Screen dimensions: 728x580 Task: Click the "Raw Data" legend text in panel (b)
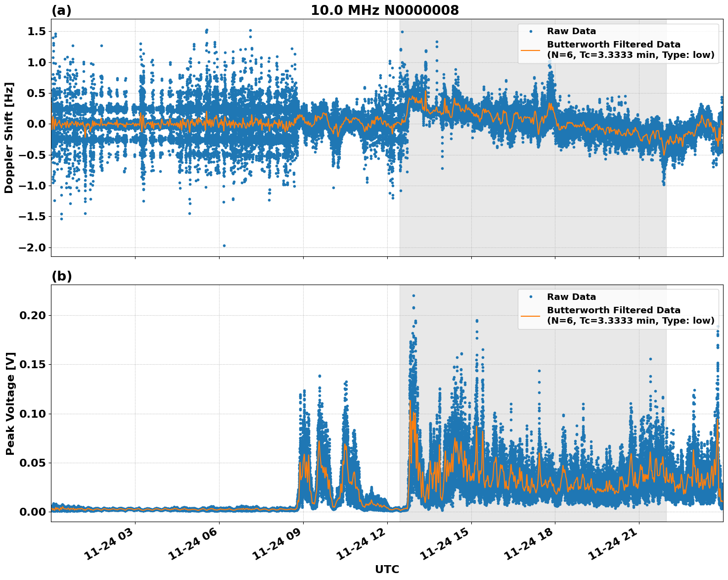571,297
